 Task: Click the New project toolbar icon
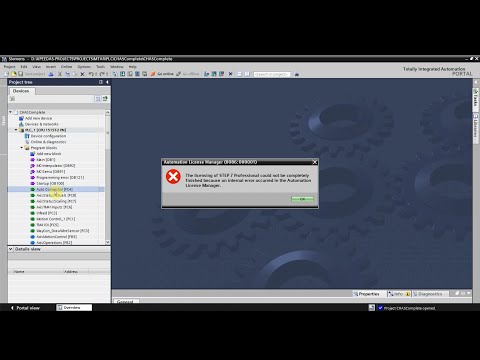point(7,74)
